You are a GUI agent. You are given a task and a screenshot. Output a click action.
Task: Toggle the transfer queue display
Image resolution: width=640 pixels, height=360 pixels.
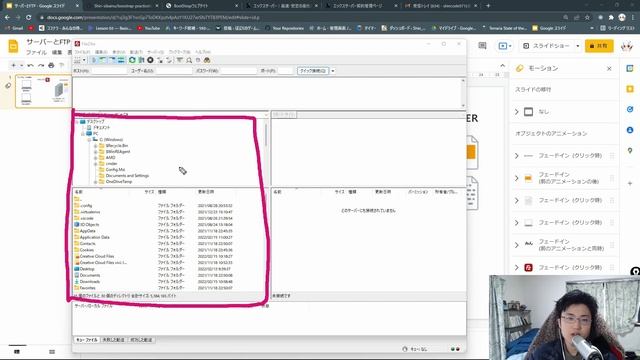click(x=121, y=60)
